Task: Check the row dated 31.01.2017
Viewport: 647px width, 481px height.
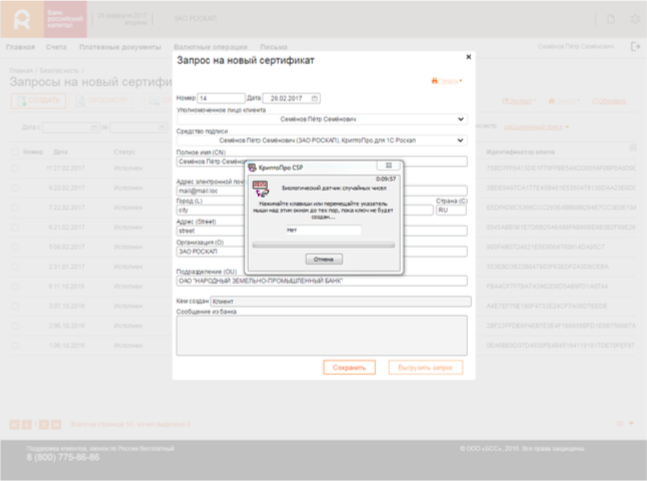Action: point(15,267)
